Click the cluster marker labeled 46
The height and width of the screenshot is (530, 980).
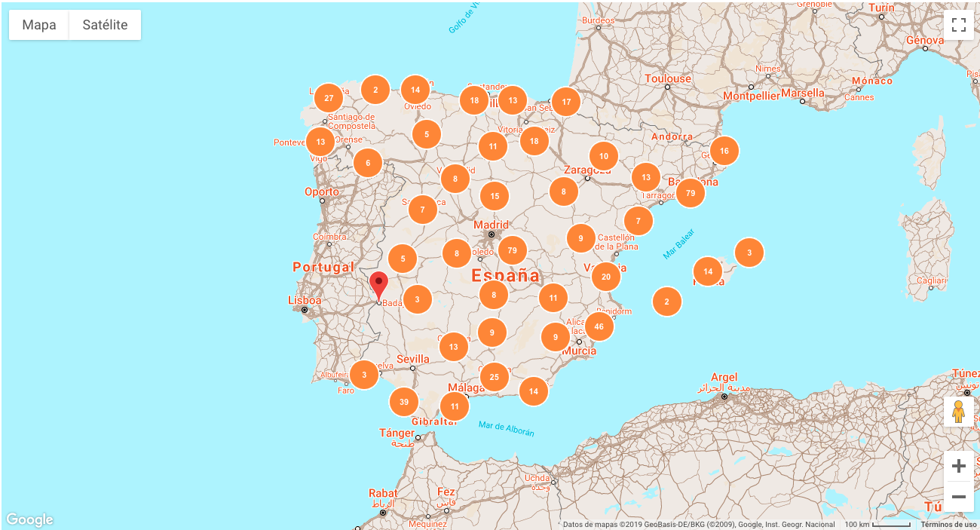point(599,326)
